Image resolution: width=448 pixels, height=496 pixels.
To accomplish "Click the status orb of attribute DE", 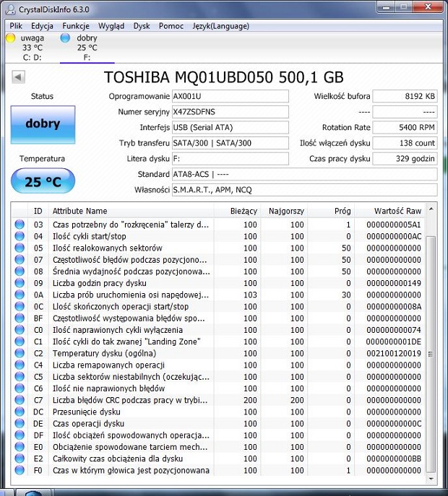I will click(x=20, y=423).
